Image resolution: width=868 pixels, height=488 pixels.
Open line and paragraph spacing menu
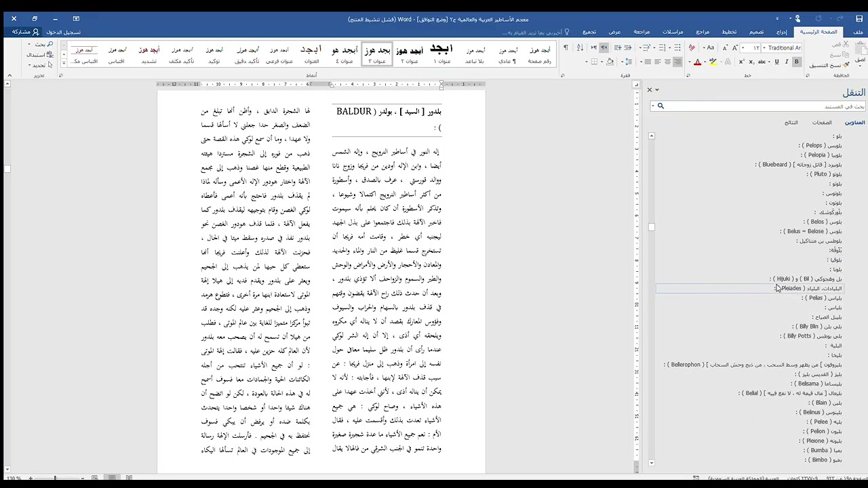pos(629,62)
